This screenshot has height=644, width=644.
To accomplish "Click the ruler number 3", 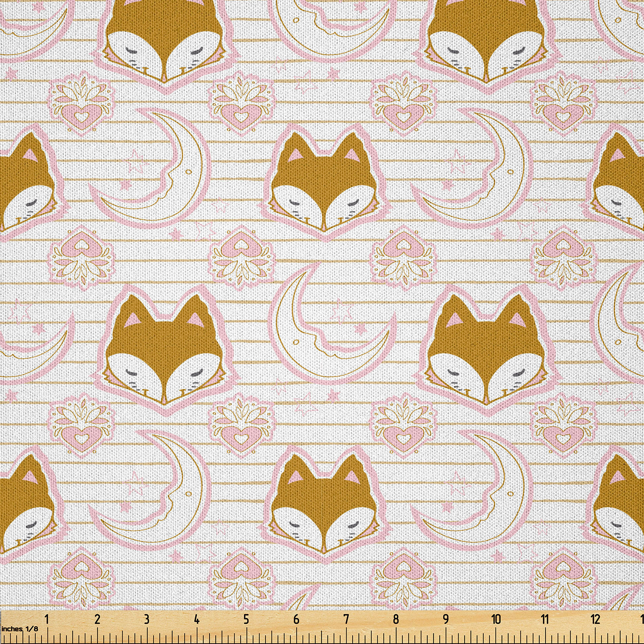I will click(x=147, y=620).
